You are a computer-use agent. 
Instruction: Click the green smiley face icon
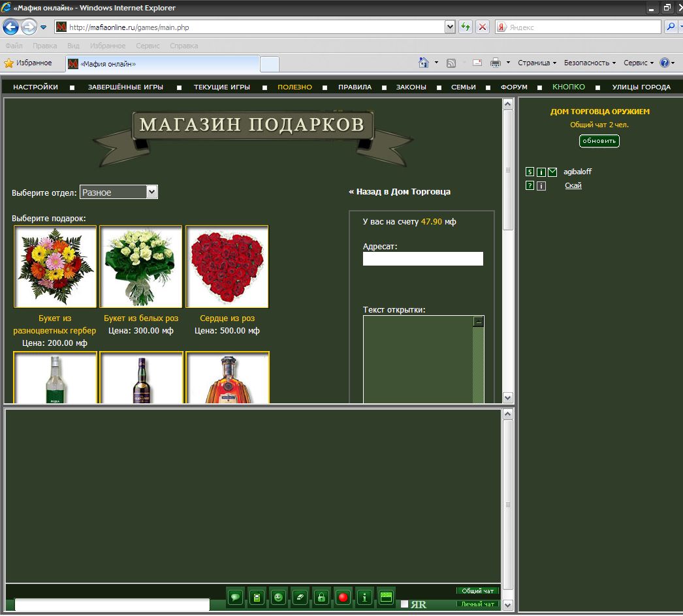tap(279, 597)
